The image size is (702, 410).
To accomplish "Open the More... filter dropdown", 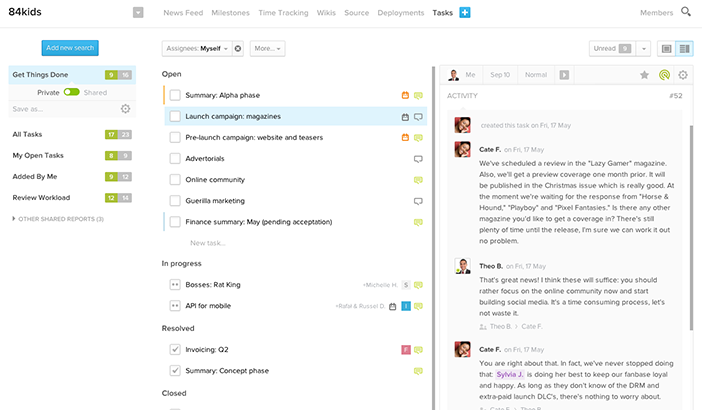I will [x=267, y=48].
